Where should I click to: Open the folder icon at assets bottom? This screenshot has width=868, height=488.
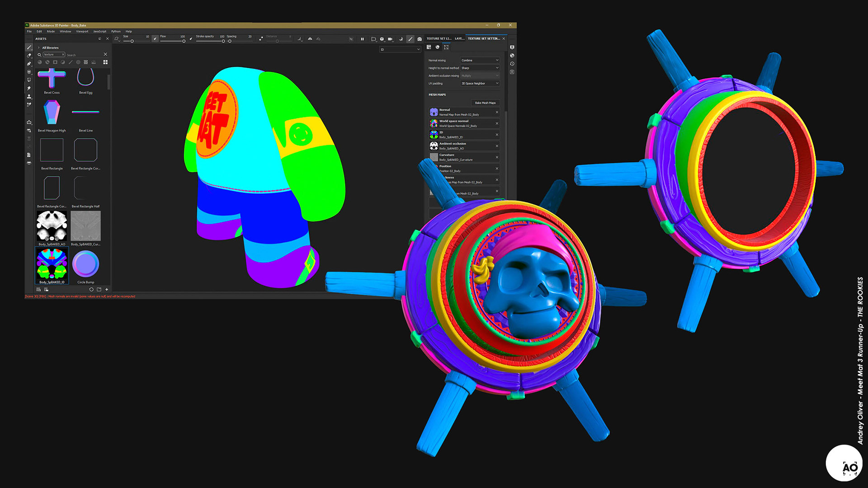click(99, 290)
